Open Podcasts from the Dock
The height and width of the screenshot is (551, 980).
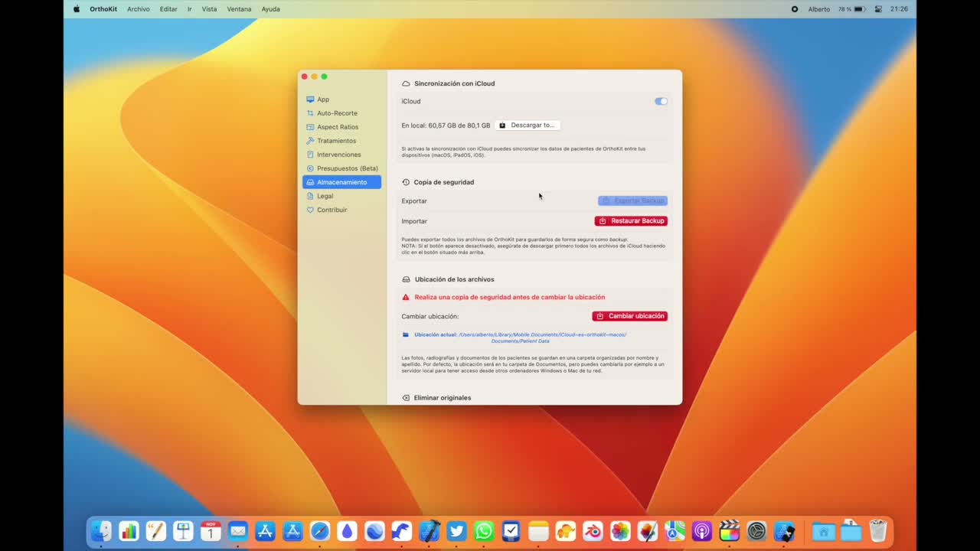click(702, 530)
